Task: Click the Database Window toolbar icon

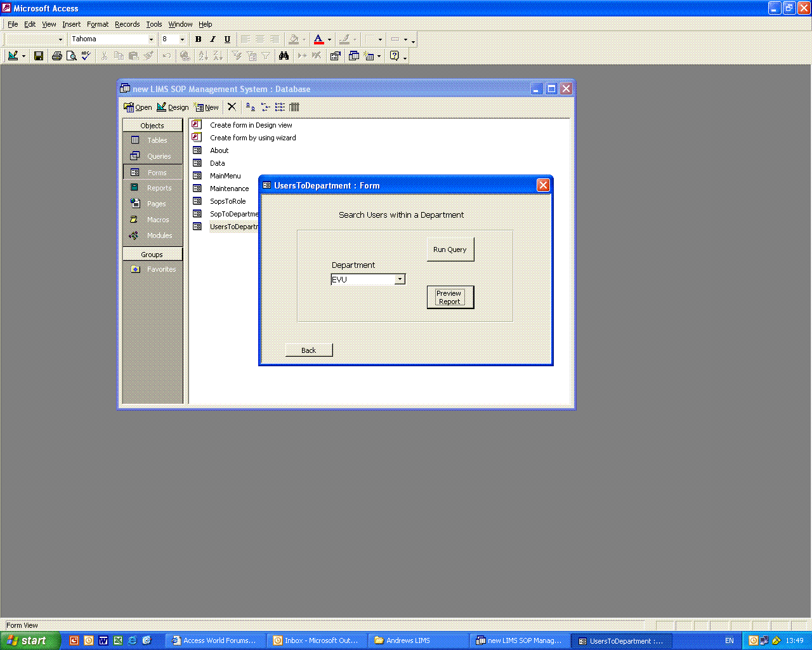Action: pyautogui.click(x=354, y=56)
